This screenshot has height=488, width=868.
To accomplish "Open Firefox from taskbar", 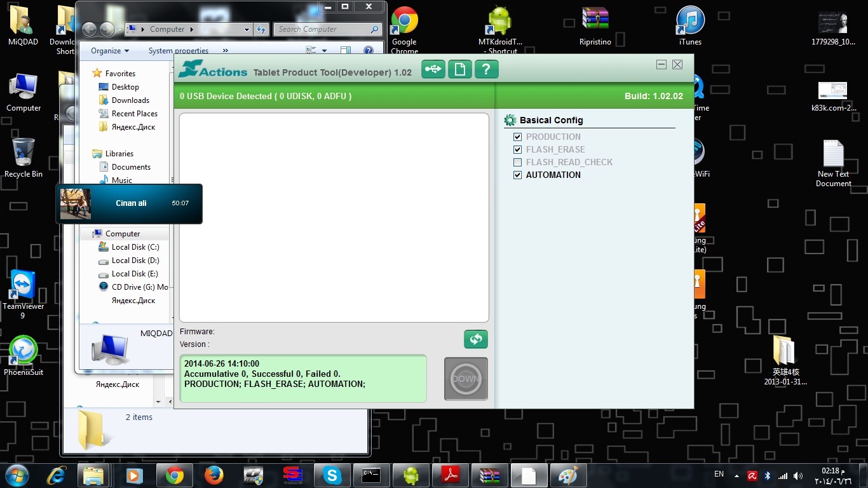I will point(214,475).
